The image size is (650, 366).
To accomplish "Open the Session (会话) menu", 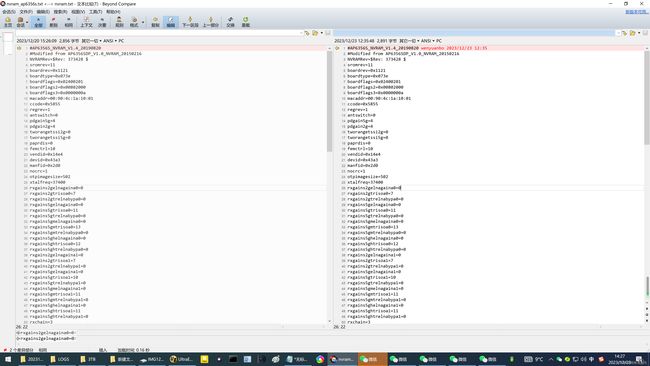I will (x=9, y=12).
